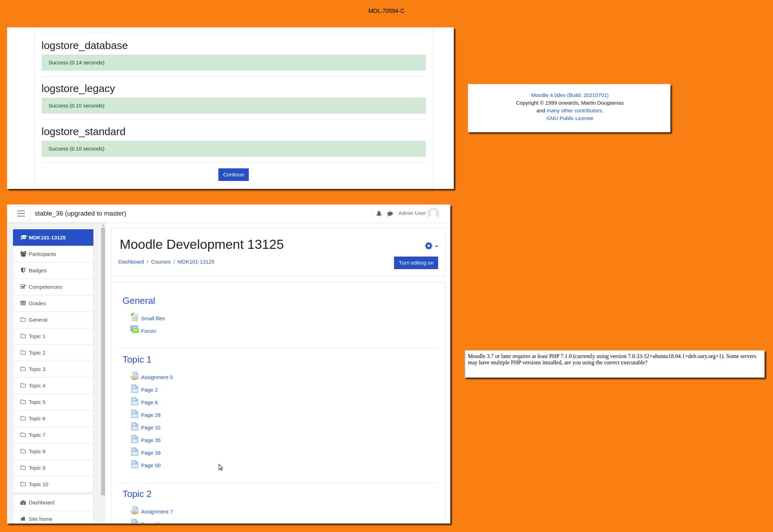Go to Dashboard breadcrumb link
Image resolution: width=773 pixels, height=532 pixels.
click(131, 262)
